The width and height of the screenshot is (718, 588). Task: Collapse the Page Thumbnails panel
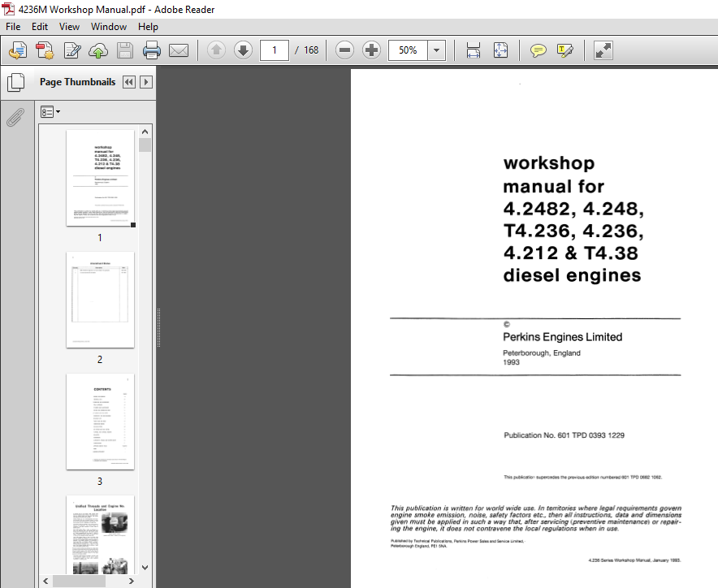[x=129, y=82]
